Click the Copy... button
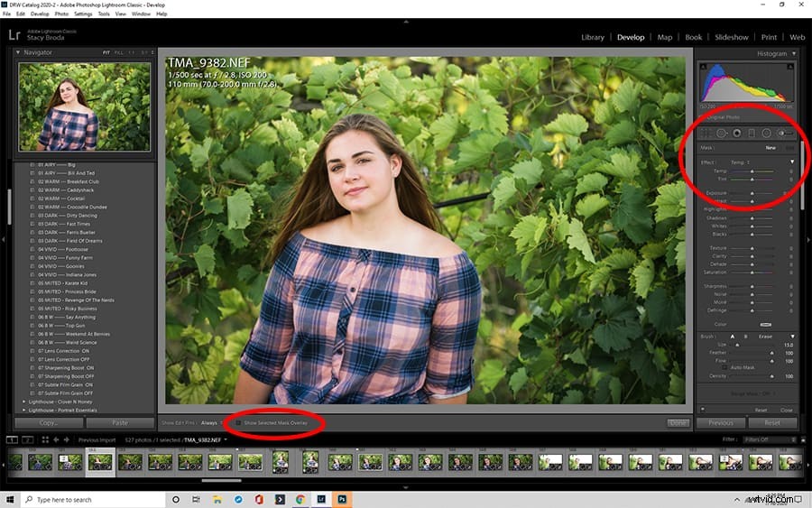 pos(49,423)
